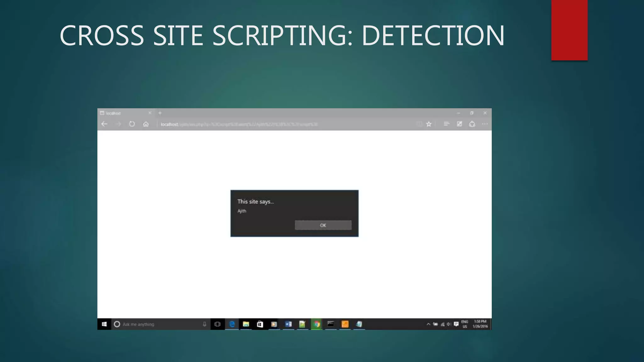The height and width of the screenshot is (362, 644).
Task: Open the Edge share icon
Action: [472, 124]
